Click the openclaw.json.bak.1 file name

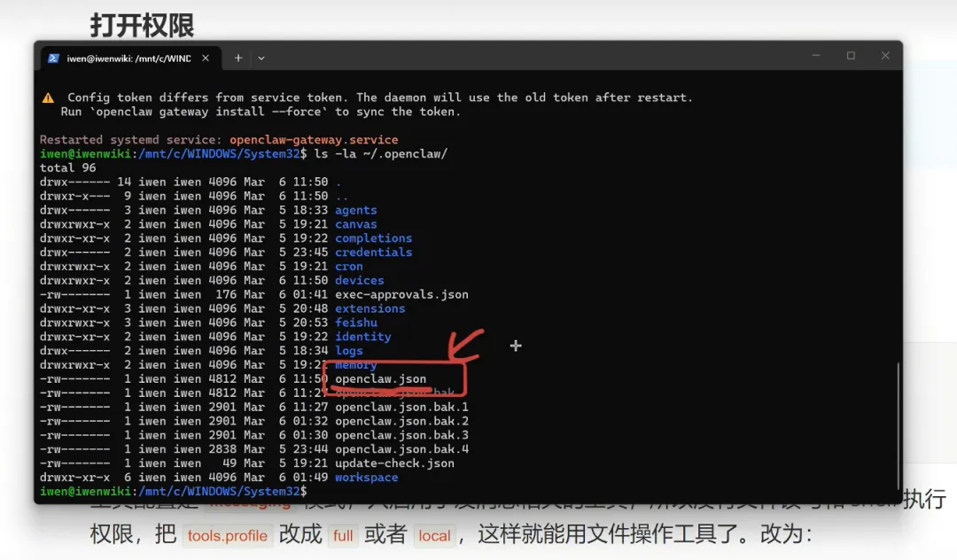[x=401, y=407]
